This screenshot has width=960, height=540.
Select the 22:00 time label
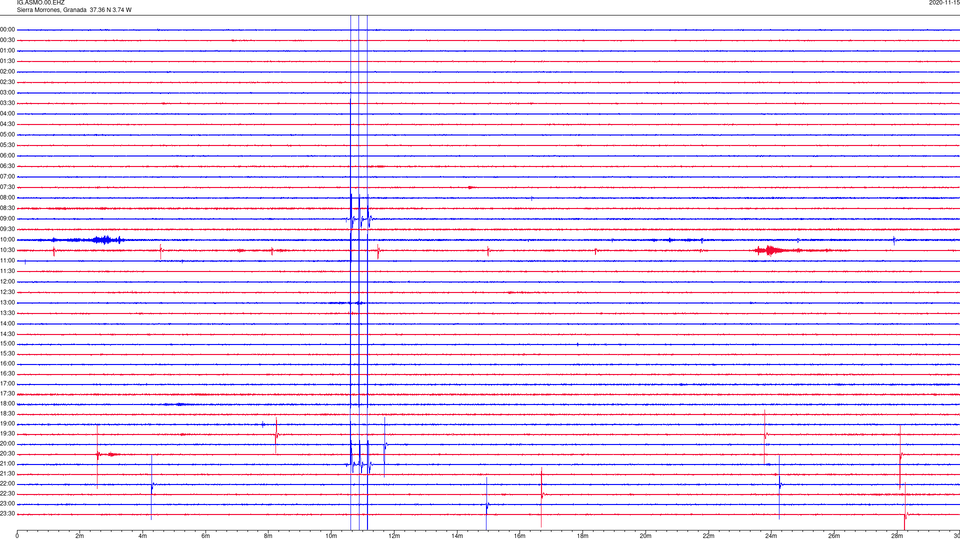[7, 484]
